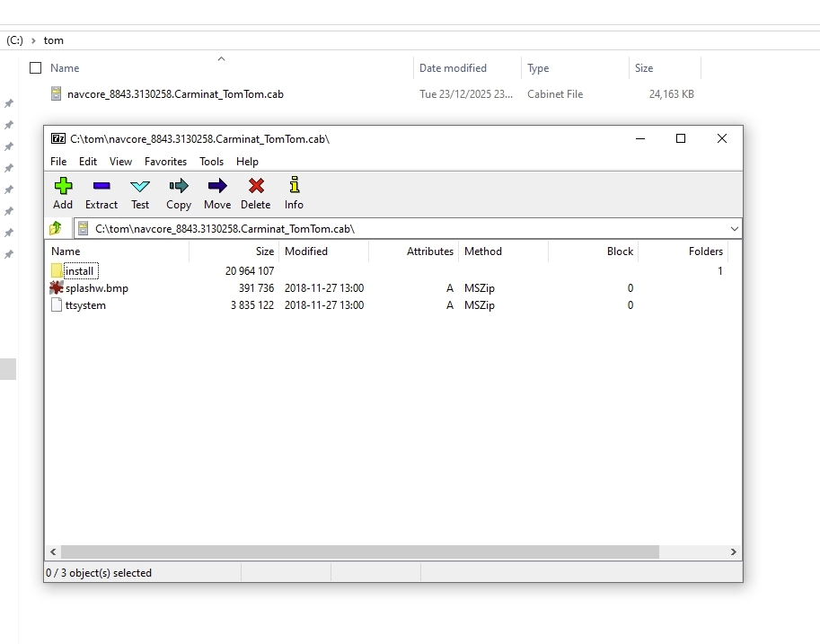Select the ttsystem file name
Screen dimensions: 820x644
85,305
